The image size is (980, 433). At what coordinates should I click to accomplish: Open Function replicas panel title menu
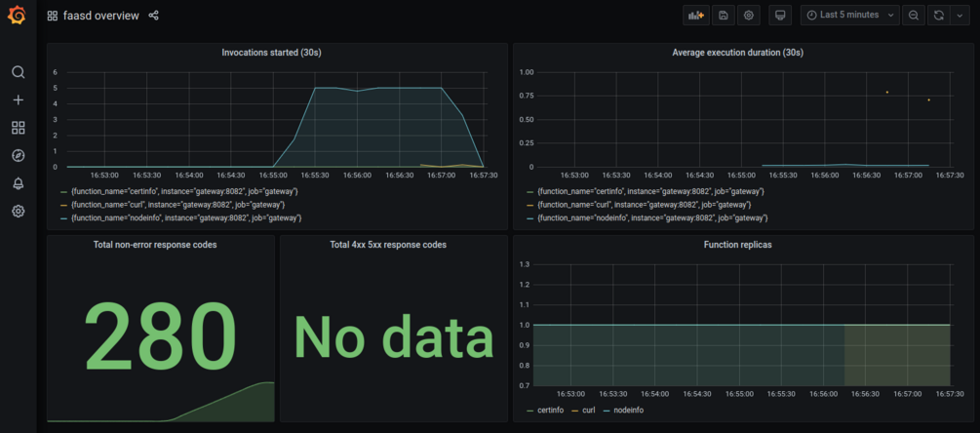(x=737, y=245)
